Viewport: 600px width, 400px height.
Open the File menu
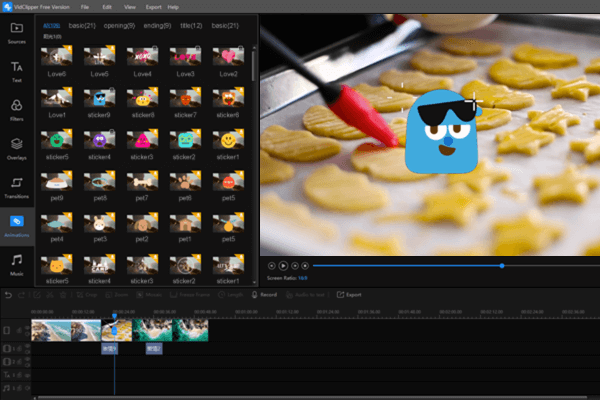(85, 7)
